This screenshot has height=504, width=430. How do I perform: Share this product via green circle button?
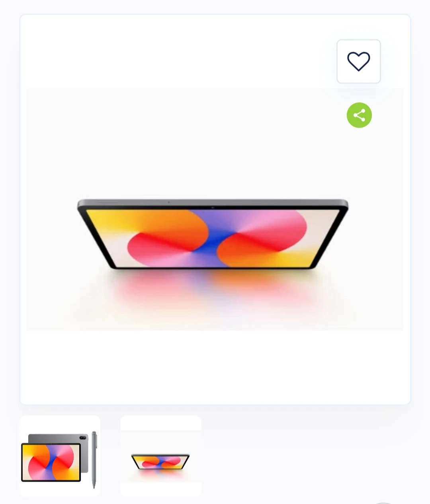pos(359,115)
